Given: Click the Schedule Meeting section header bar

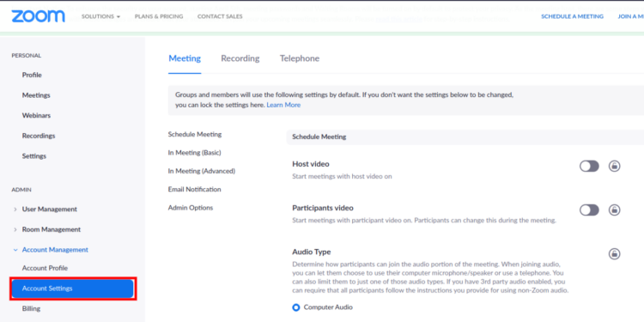Looking at the screenshot, I should click(465, 137).
